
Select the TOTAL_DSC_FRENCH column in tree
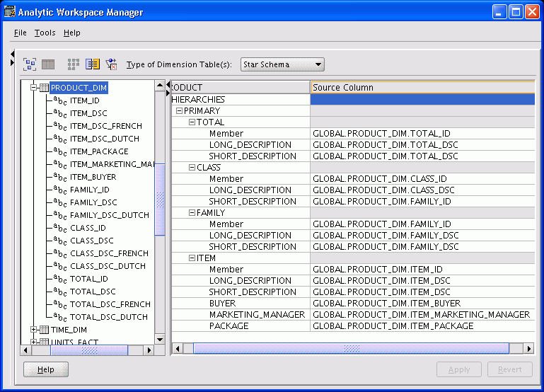coord(110,304)
